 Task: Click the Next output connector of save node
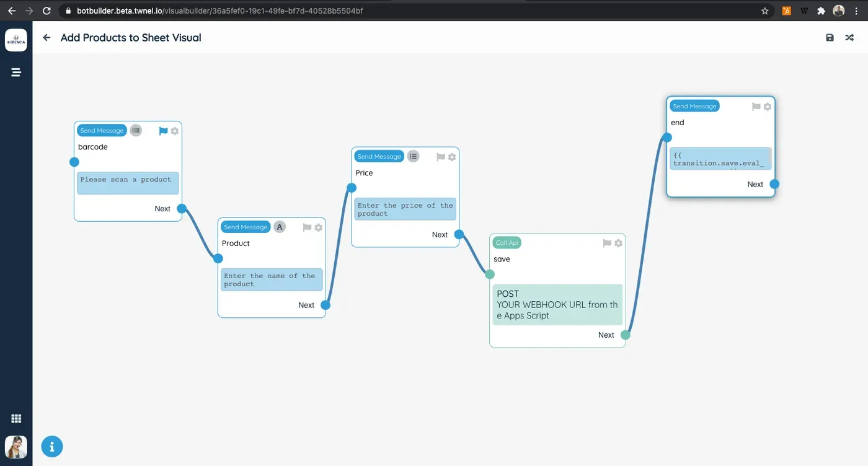pyautogui.click(x=626, y=335)
